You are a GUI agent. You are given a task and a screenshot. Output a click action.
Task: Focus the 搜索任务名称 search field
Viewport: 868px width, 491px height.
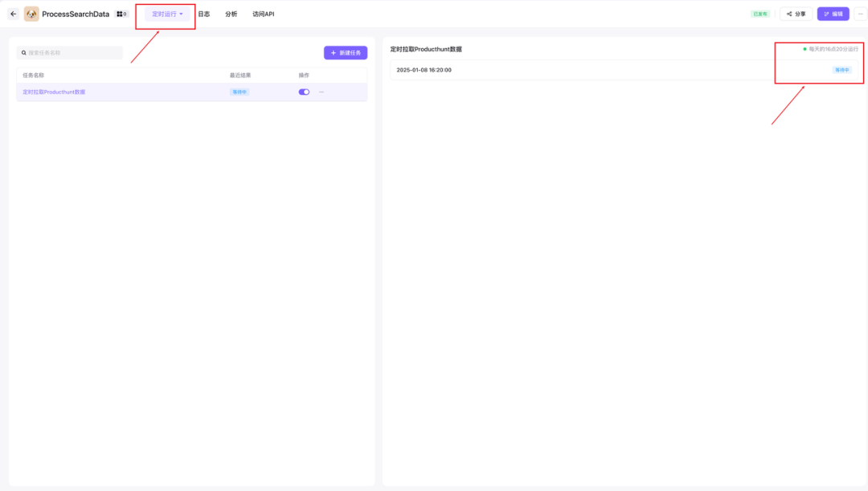(x=70, y=52)
